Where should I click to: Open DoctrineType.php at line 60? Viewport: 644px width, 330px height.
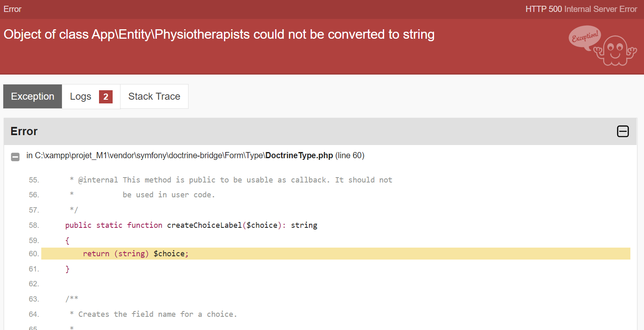tap(300, 155)
